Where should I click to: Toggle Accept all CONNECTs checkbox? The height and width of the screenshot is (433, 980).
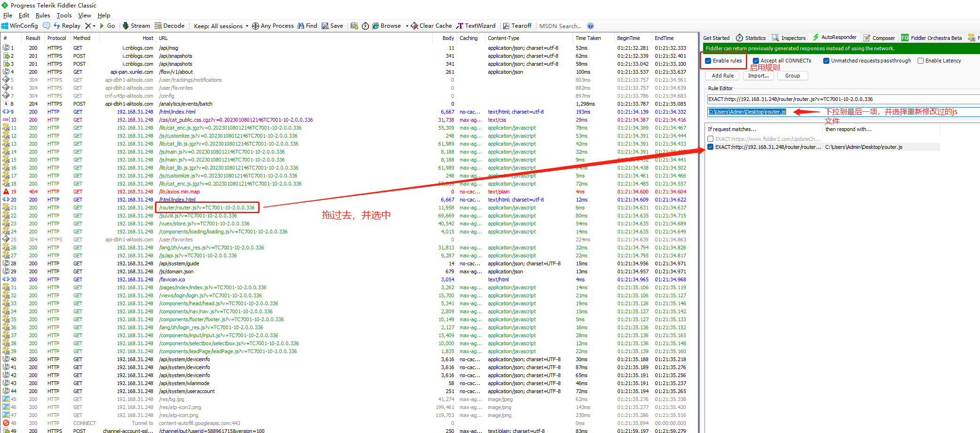[756, 61]
